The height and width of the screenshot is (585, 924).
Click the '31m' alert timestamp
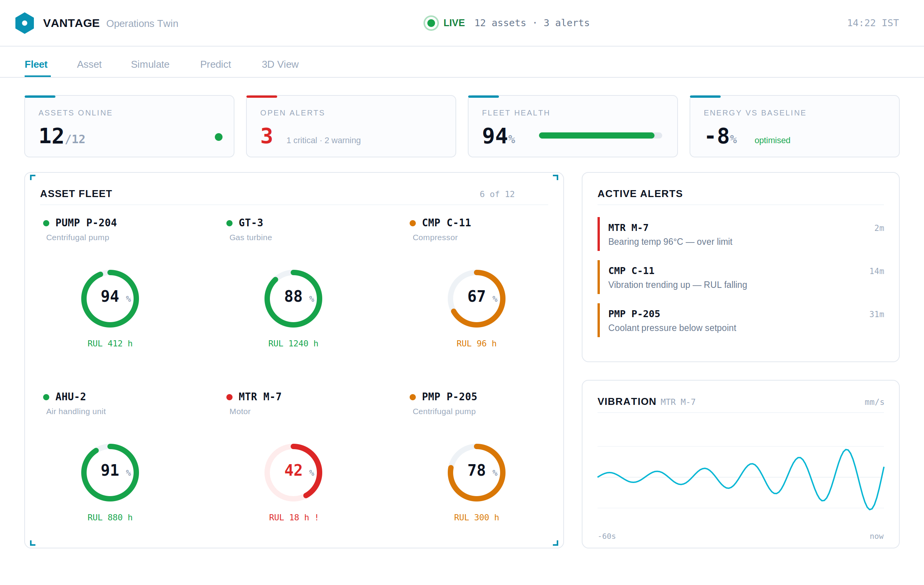tap(877, 314)
